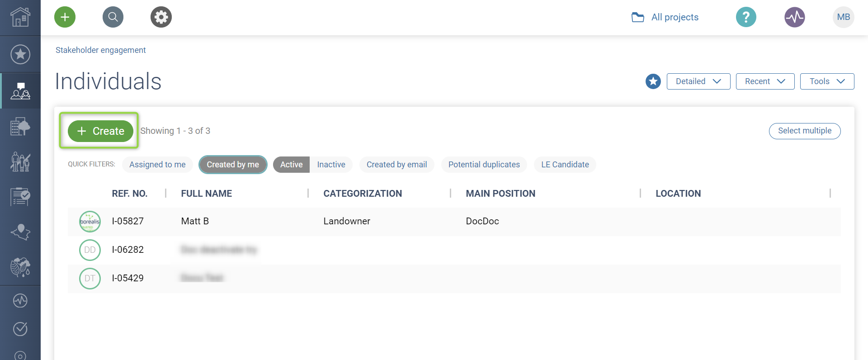Open the purple activity pulse icon
The height and width of the screenshot is (360, 868).
(794, 17)
